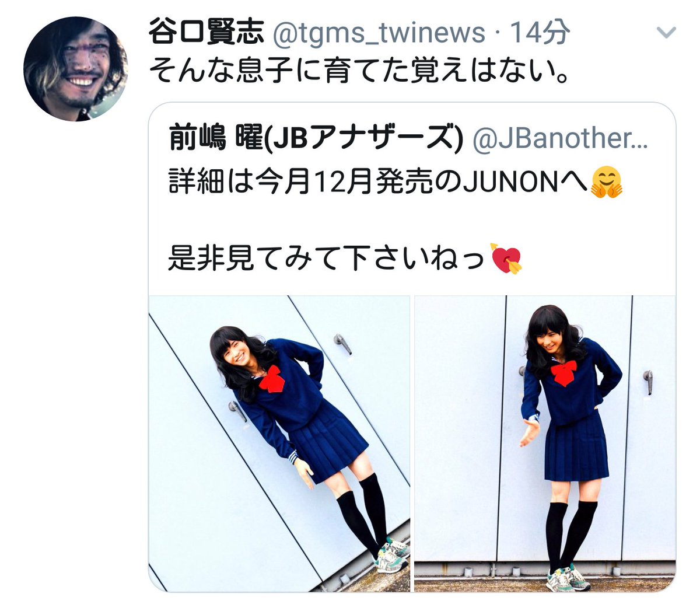The image size is (700, 611).
Task: Open 谷口賢志's round profile avatar
Action: point(75,69)
